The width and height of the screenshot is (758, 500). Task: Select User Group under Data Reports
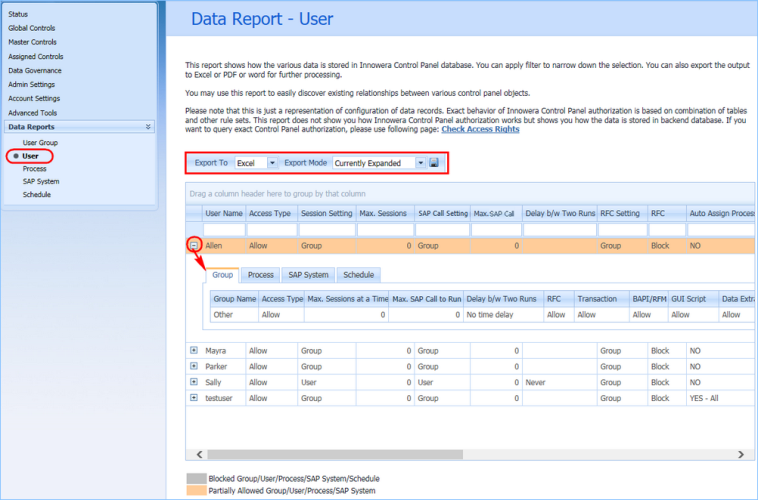coord(40,143)
